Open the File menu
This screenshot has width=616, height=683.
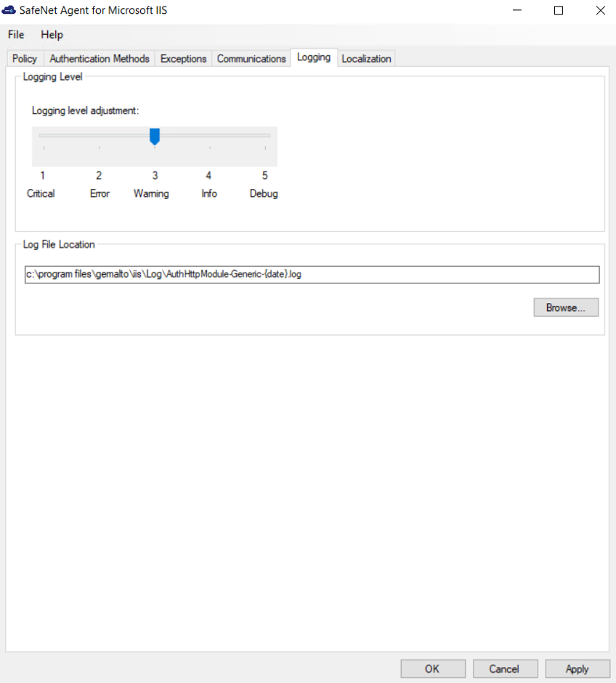click(16, 35)
